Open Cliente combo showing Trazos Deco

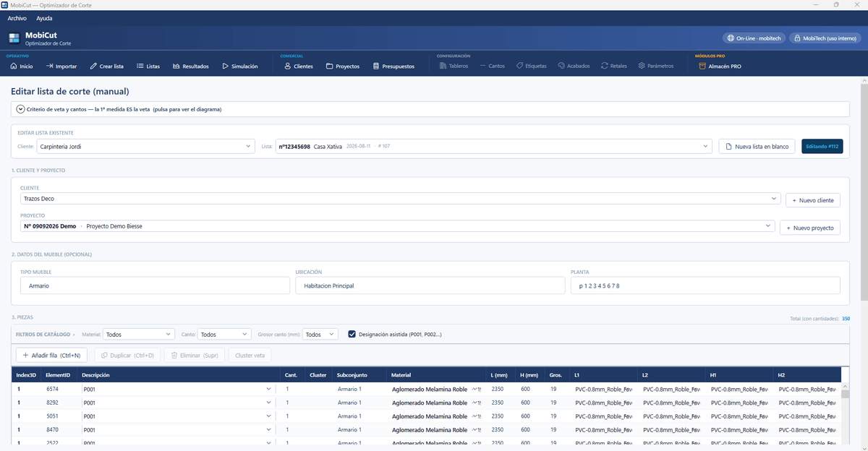click(x=401, y=198)
